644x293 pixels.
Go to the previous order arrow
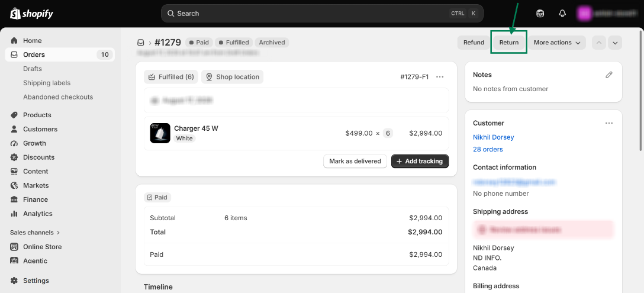point(599,43)
